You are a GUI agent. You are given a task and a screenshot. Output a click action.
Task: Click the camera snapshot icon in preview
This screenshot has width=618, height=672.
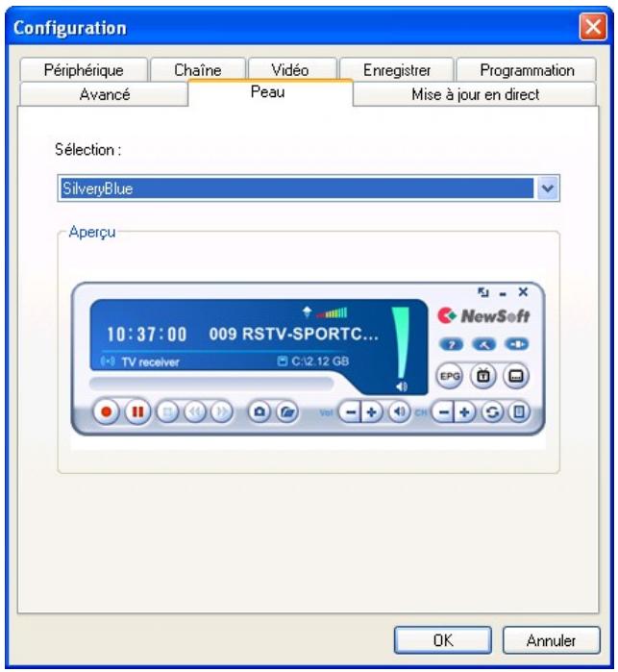260,411
